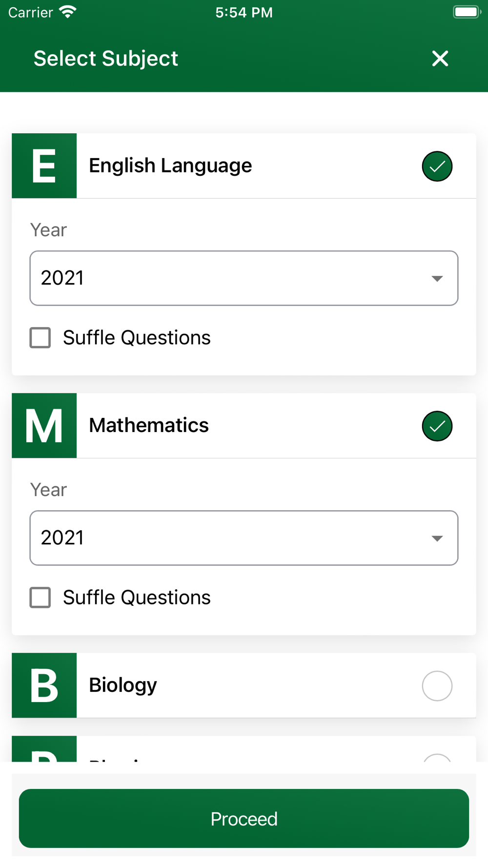Click the English Language dropdown arrow
488x868 pixels.
point(437,279)
